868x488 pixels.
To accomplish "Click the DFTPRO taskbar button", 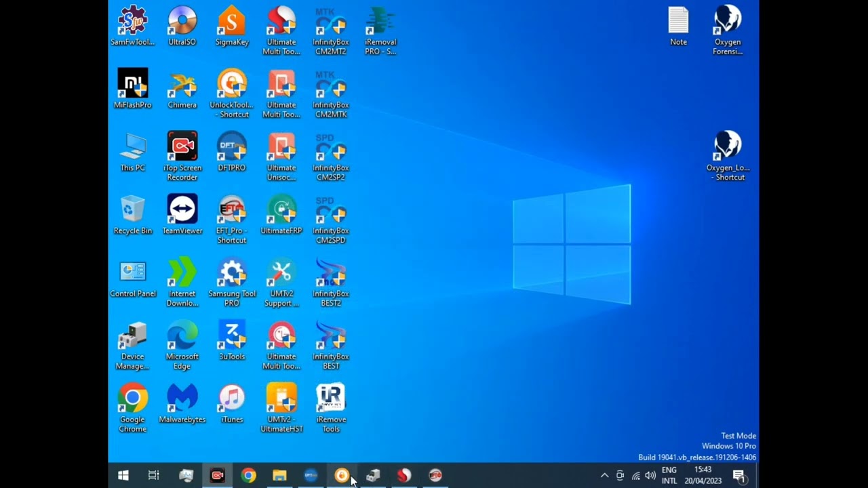I will click(311, 476).
